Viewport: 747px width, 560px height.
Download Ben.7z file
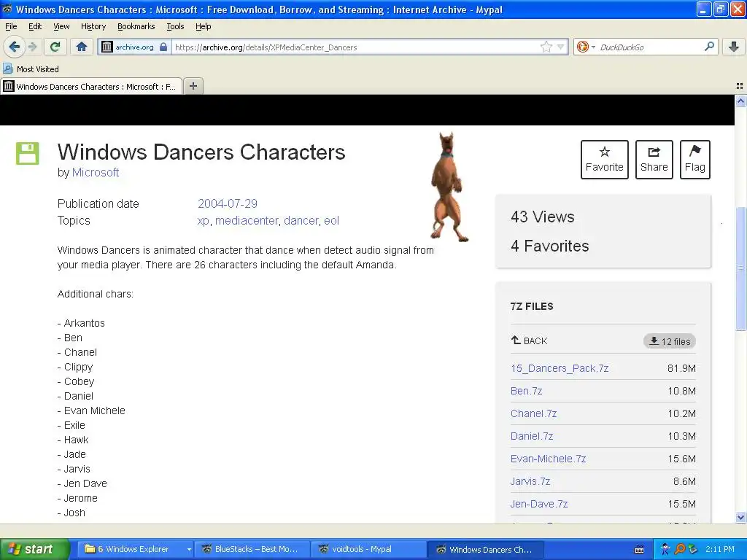point(526,391)
